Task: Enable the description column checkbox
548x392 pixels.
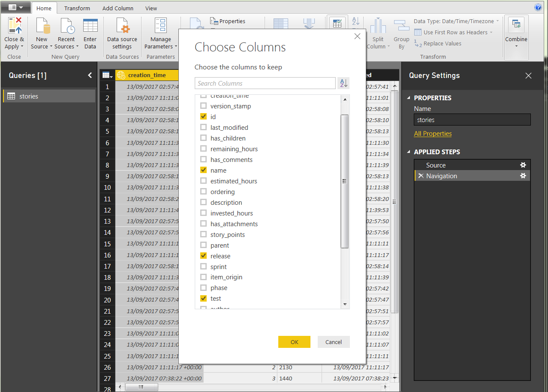Action: [x=204, y=202]
